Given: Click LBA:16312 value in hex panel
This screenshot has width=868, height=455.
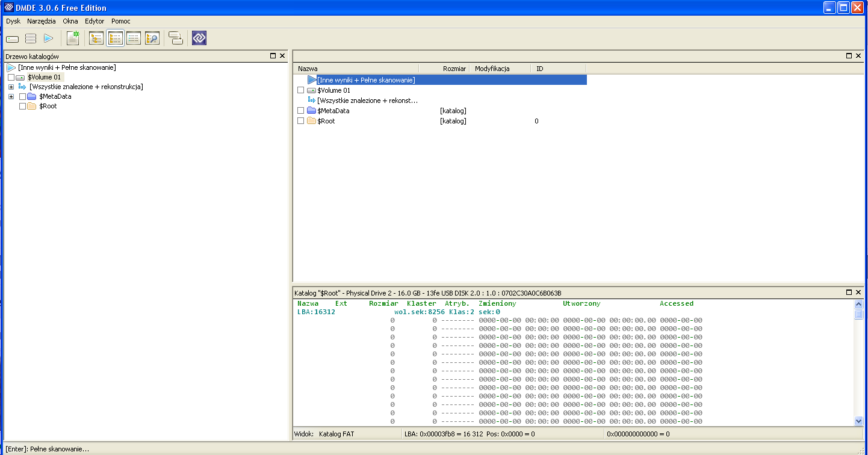Looking at the screenshot, I should coord(316,312).
